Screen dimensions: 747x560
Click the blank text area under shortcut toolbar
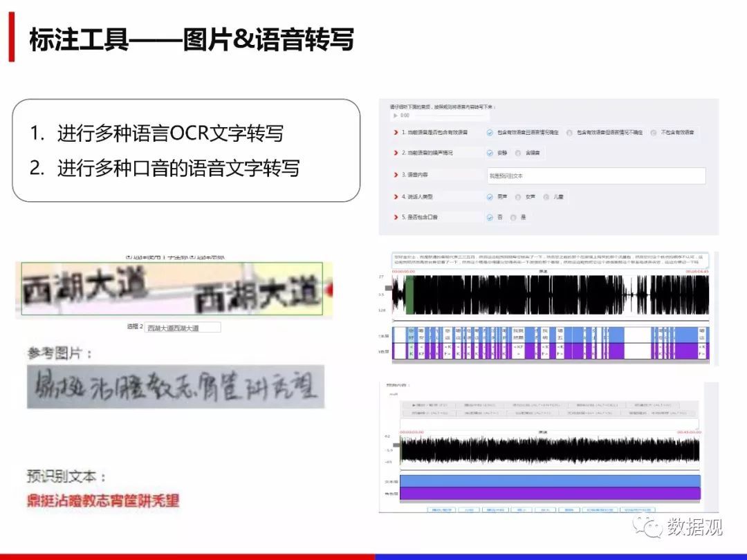[x=549, y=424]
